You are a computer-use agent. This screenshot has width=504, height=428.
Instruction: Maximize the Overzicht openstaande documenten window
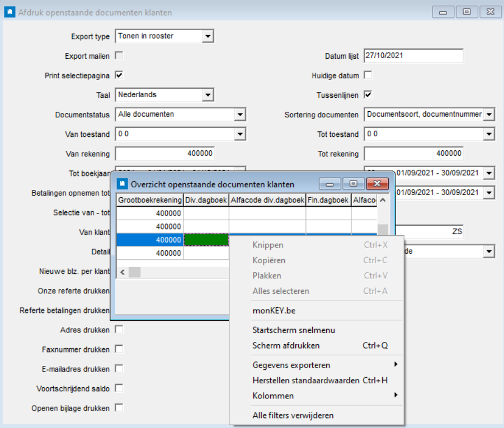[354, 183]
